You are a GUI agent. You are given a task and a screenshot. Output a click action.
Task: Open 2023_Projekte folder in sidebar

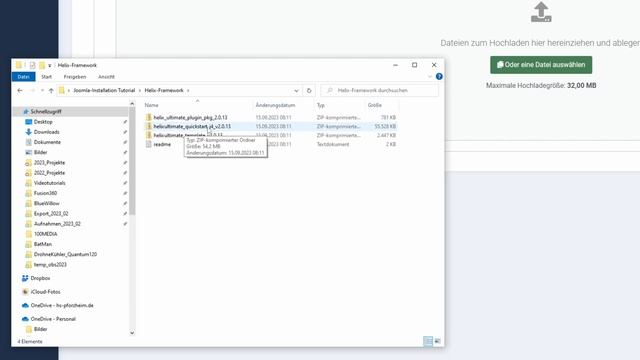coord(49,162)
